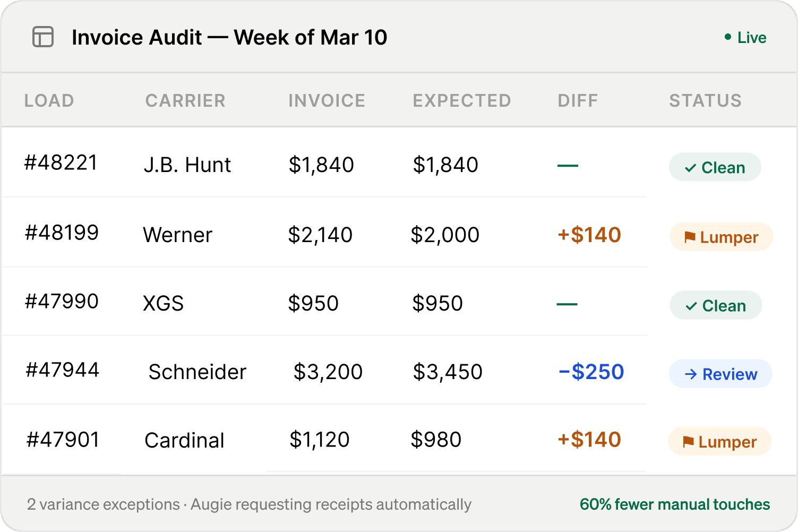The height and width of the screenshot is (532, 798).
Task: Click the Review status button
Action: 720,374
